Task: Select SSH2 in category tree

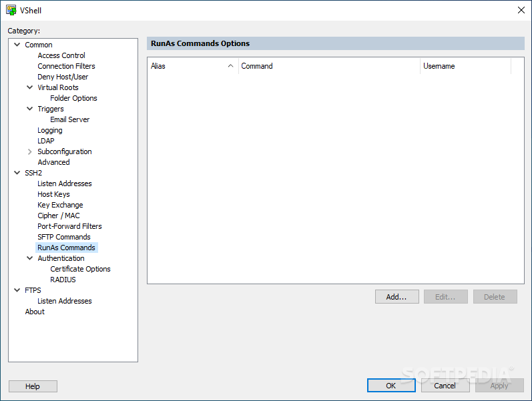Action: coord(33,173)
